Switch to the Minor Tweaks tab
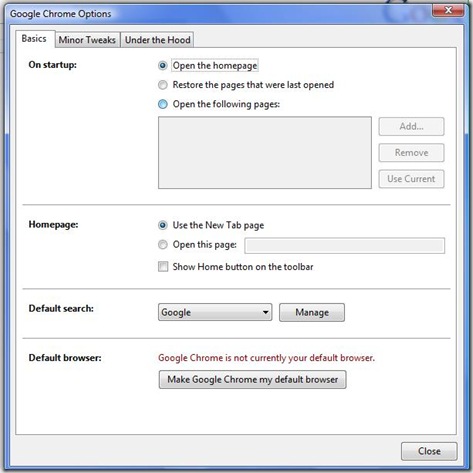The image size is (473, 473). point(87,40)
